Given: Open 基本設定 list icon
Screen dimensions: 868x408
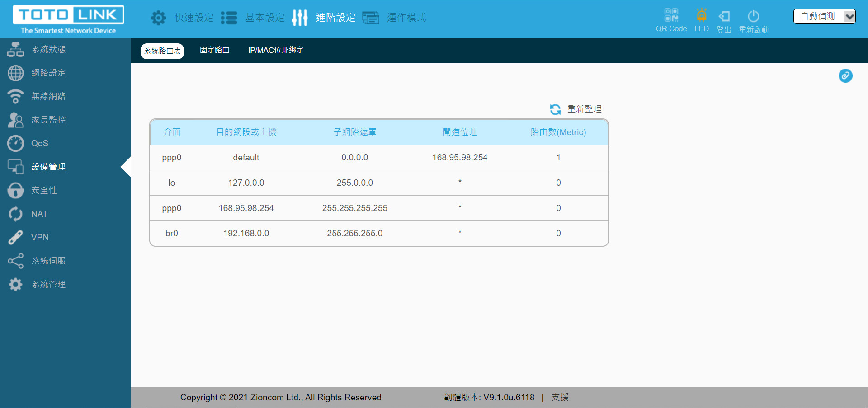Looking at the screenshot, I should tap(229, 18).
